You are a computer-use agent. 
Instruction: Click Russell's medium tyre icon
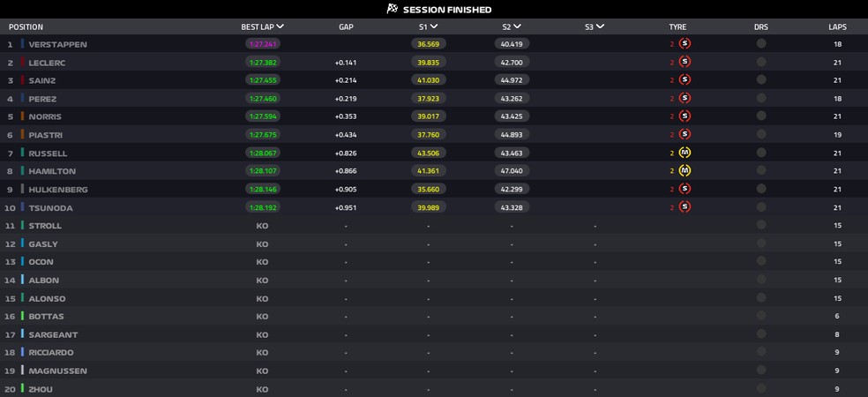(x=685, y=153)
